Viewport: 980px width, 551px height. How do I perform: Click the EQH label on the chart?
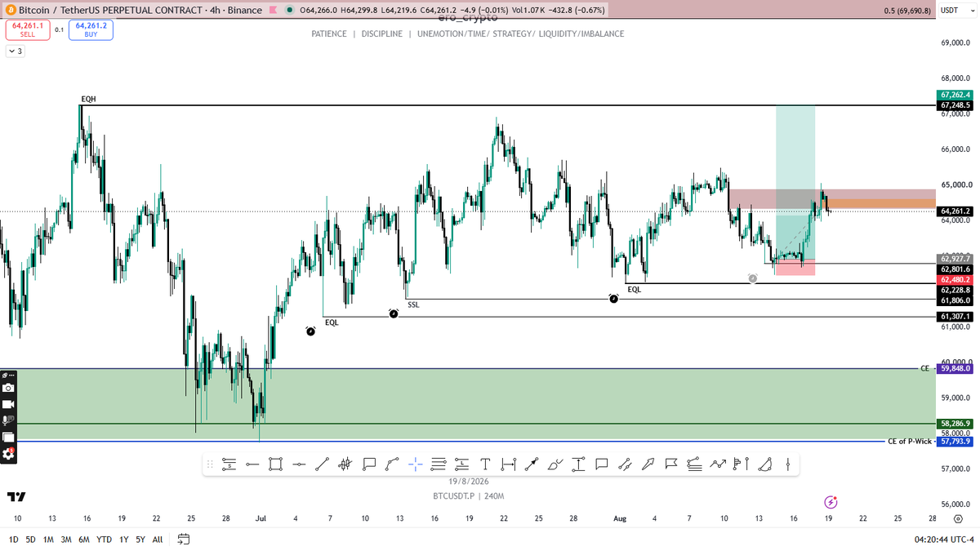[x=88, y=99]
